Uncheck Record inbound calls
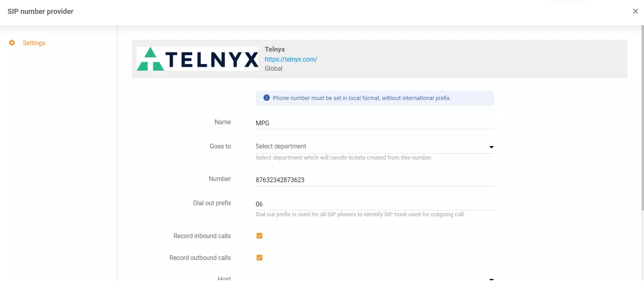The height and width of the screenshot is (281, 644). (x=259, y=235)
